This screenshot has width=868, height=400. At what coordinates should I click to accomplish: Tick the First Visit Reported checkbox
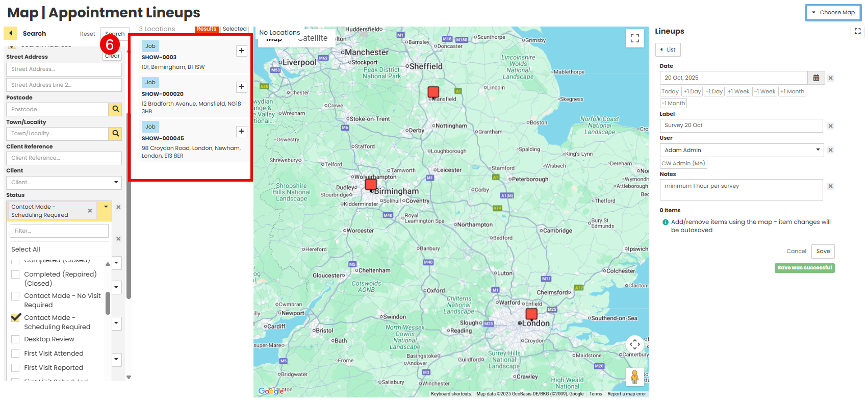15,368
